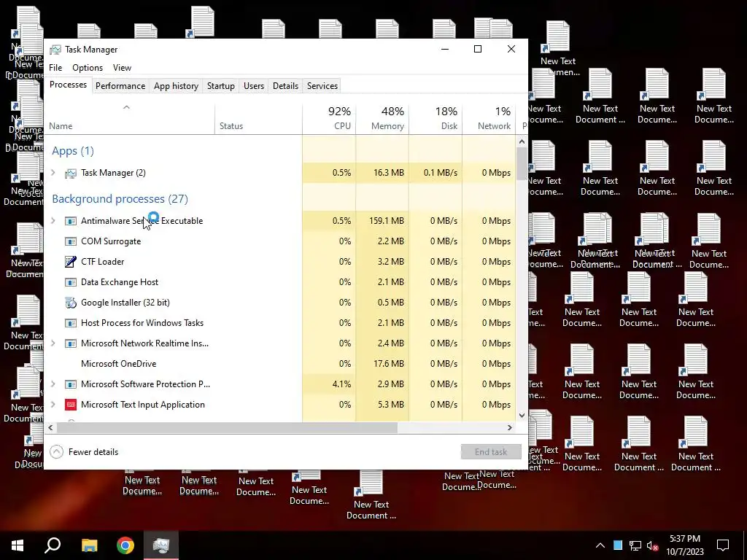Switch to the Services tab
Screen dimensions: 747x560
[322, 86]
